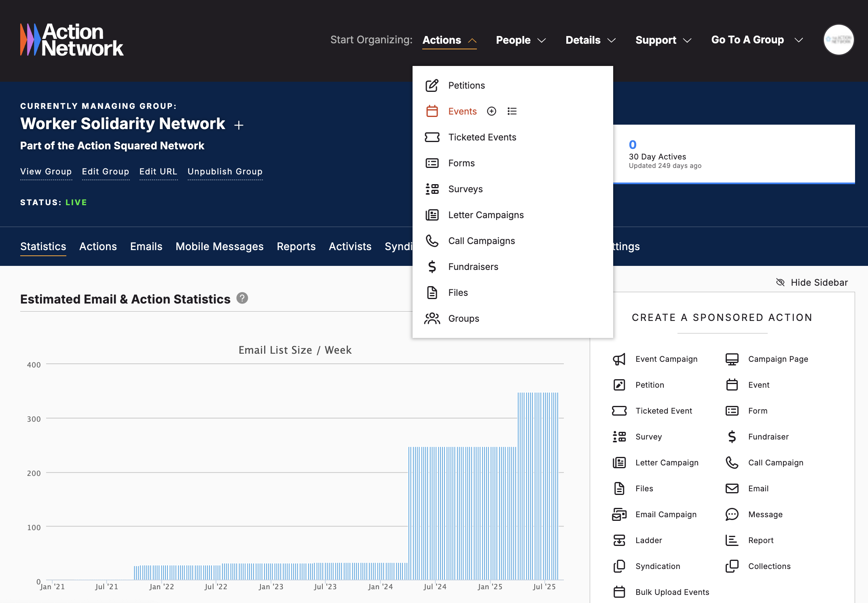Click the create new event plus icon

pos(491,111)
